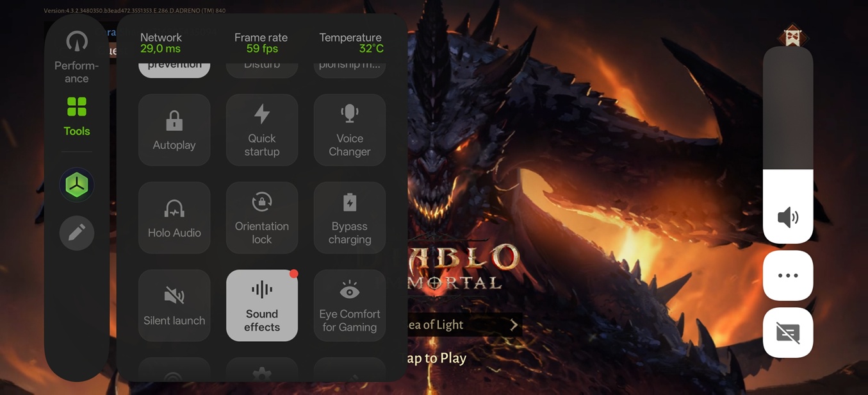Screen dimensions: 868x395
Task: Toggle Silent launch
Action: click(174, 305)
